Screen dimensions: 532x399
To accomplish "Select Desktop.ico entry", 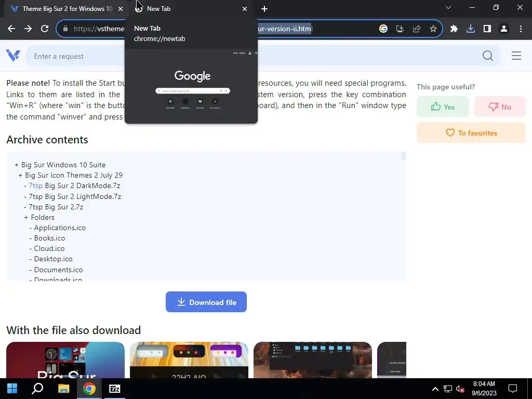I will point(50,259).
